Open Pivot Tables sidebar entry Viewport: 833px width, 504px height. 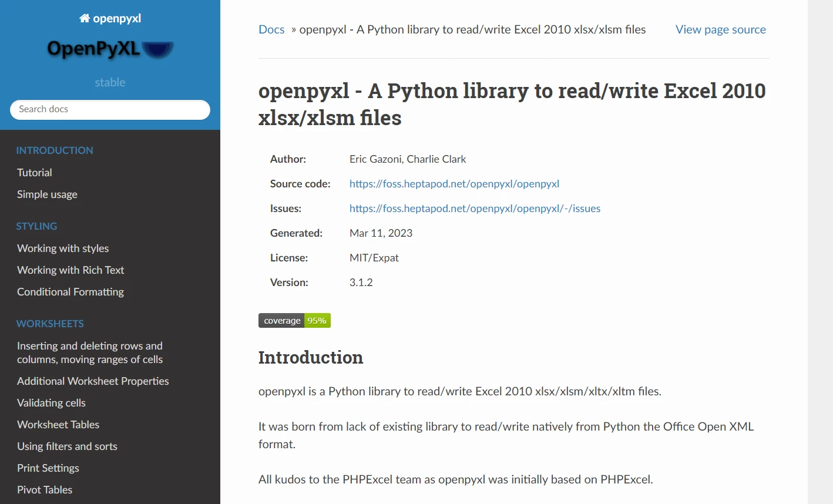pyautogui.click(x=45, y=490)
